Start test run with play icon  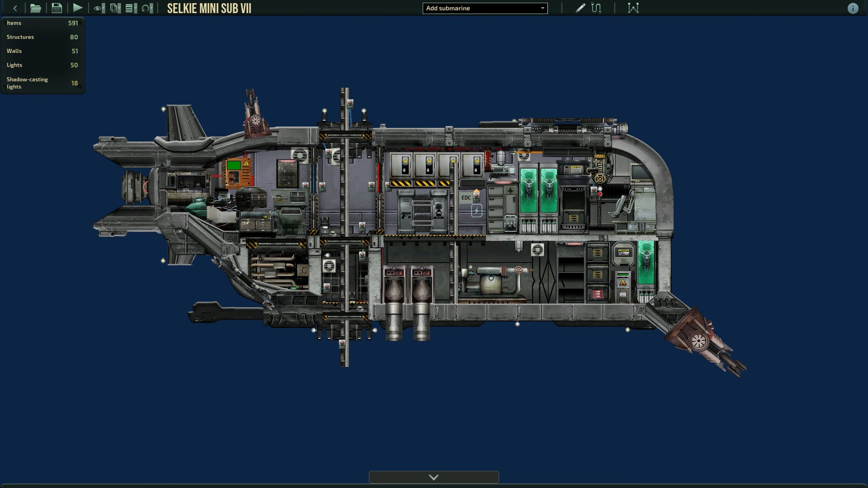(77, 8)
